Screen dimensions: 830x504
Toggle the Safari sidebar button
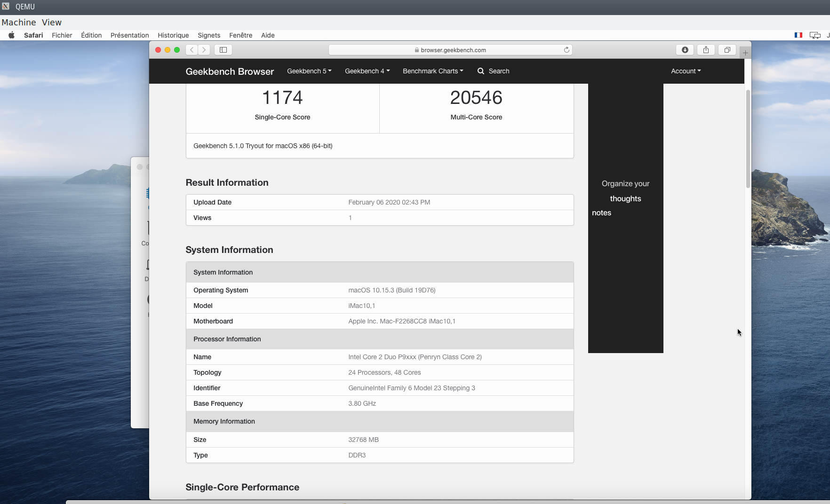223,50
